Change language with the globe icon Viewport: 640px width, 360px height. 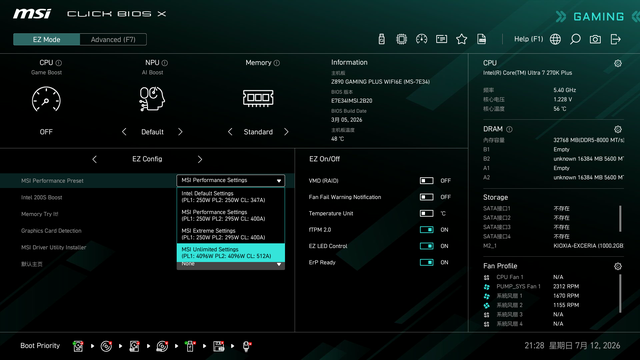(555, 39)
